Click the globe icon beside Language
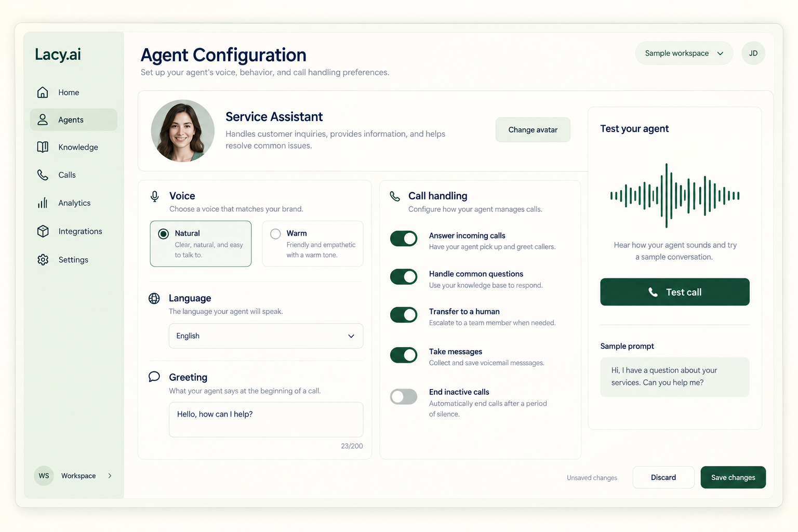 [154, 298]
